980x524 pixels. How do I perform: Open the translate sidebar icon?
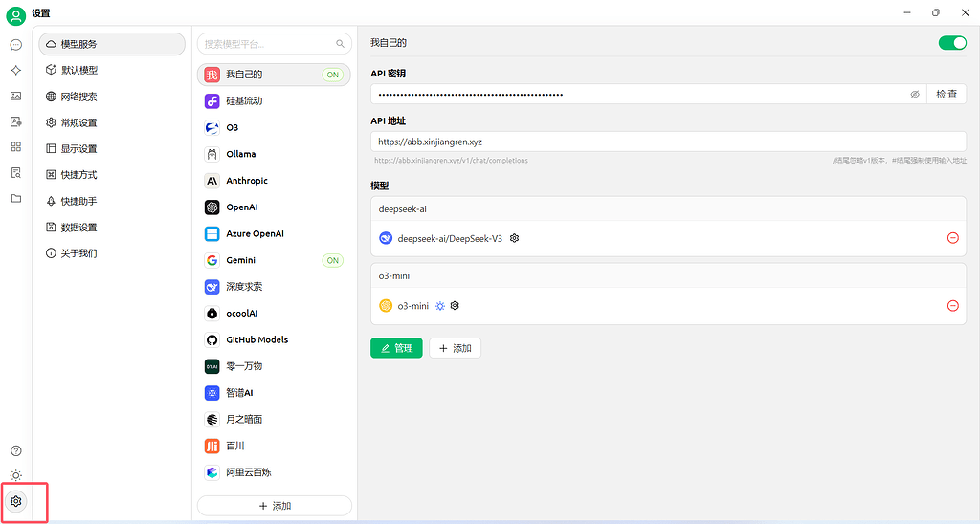tap(16, 121)
